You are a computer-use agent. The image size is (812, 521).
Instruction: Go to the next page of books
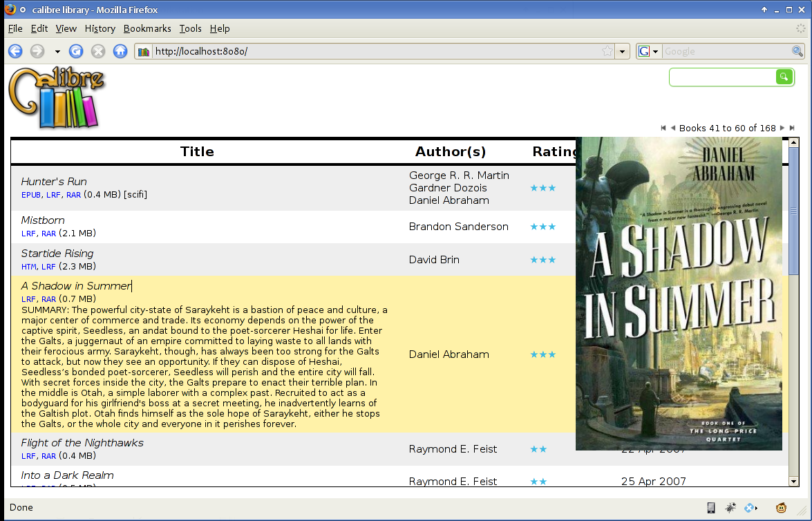(x=782, y=128)
